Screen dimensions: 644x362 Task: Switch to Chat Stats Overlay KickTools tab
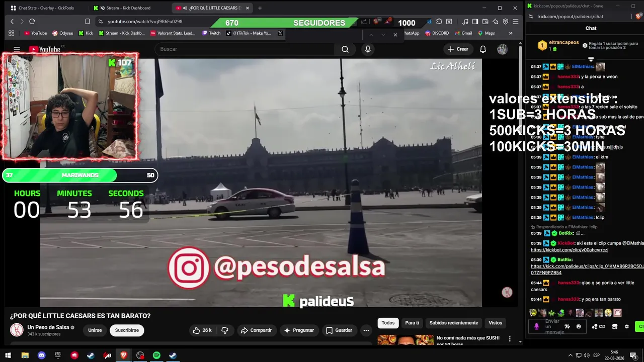[46, 8]
